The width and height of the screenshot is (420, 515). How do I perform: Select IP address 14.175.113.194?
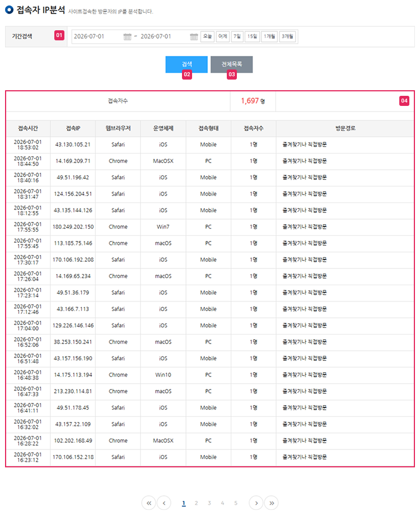pyautogui.click(x=73, y=374)
